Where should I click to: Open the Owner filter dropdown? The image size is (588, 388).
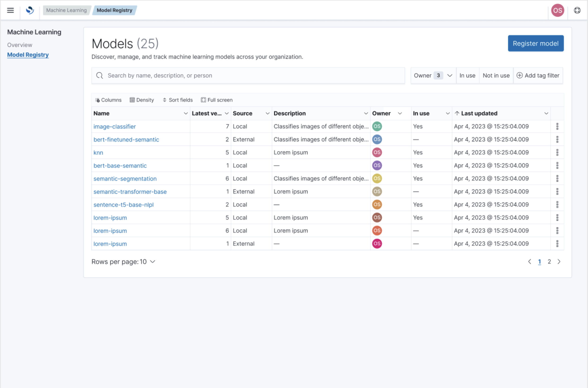pyautogui.click(x=433, y=75)
